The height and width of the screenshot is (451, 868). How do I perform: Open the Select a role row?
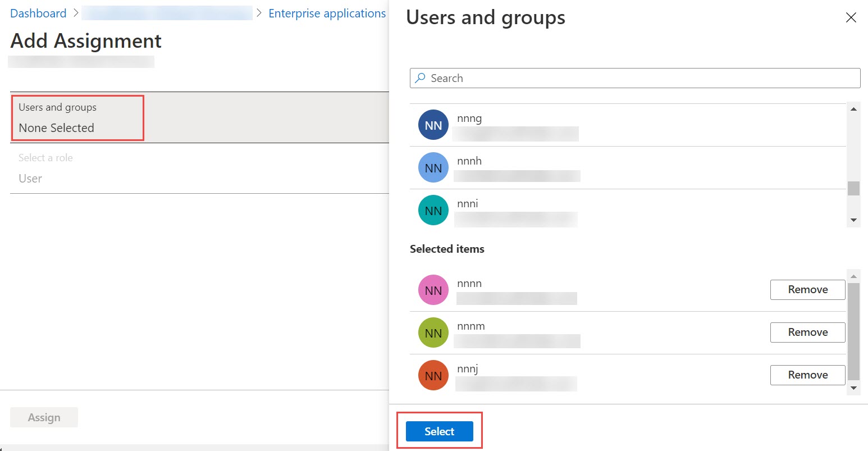[x=199, y=168]
